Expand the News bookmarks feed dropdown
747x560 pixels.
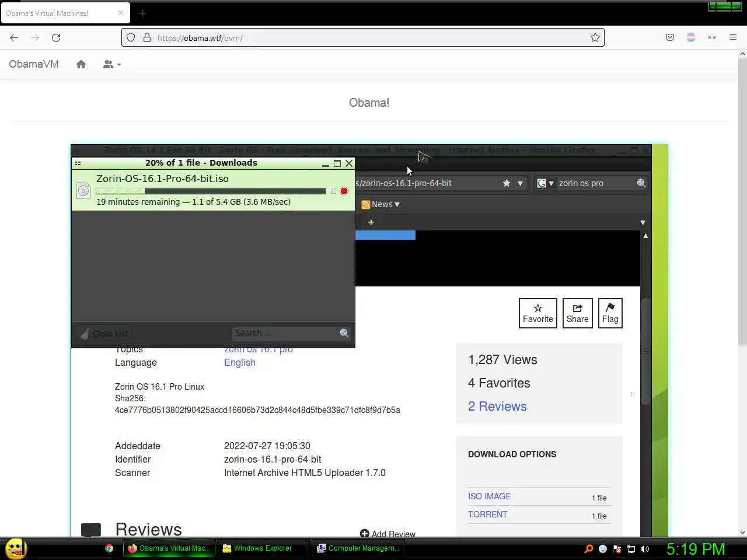coord(381,204)
